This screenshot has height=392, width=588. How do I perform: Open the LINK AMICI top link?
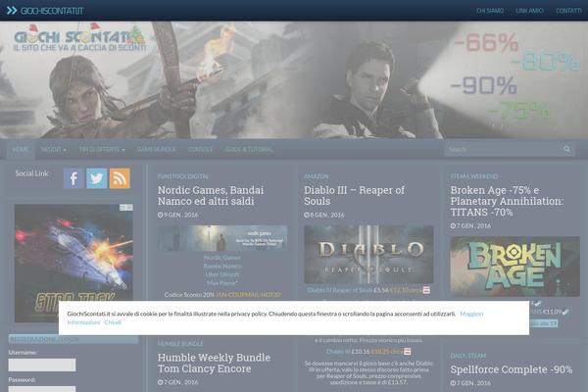pyautogui.click(x=529, y=11)
